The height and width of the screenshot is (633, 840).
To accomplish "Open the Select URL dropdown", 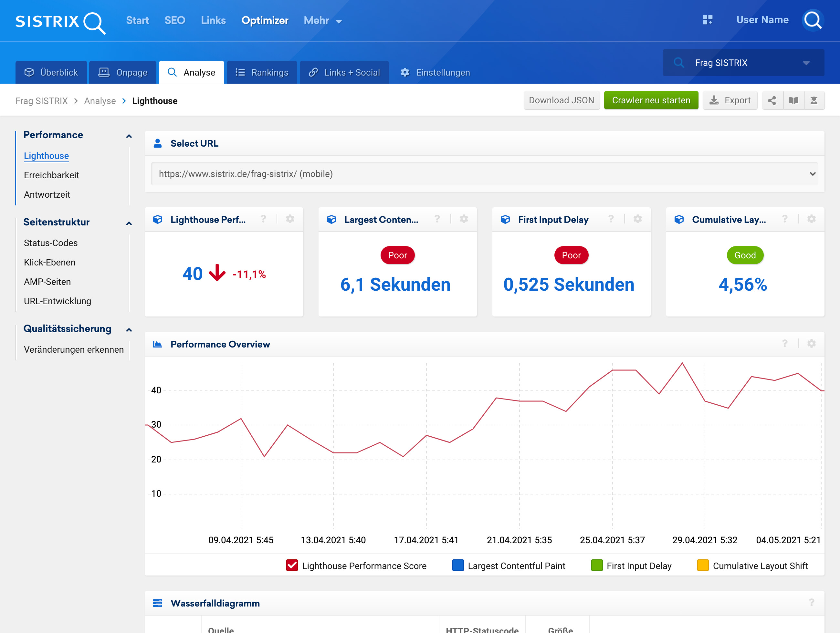I will click(x=484, y=174).
